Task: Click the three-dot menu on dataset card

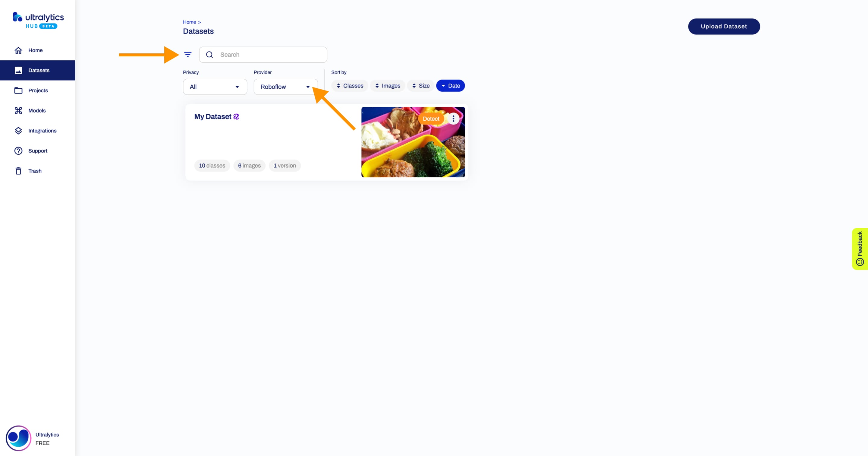Action: pos(453,118)
